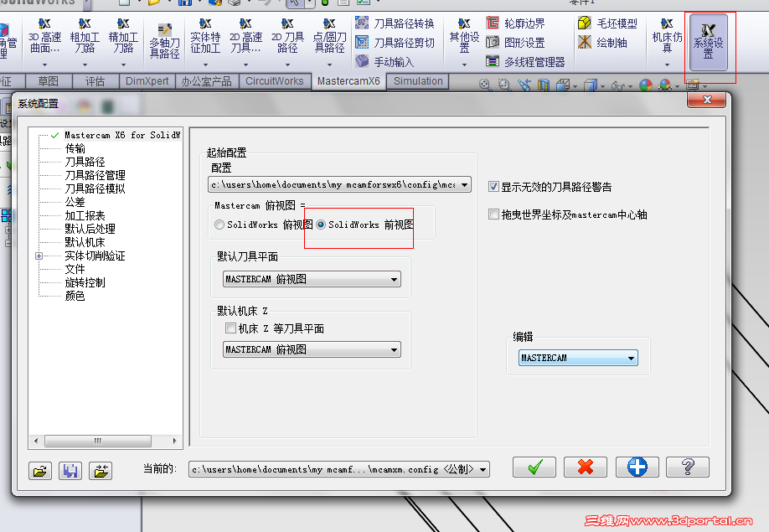Select the 2D 刀具路径 tool
The image size is (769, 532).
point(287,36)
